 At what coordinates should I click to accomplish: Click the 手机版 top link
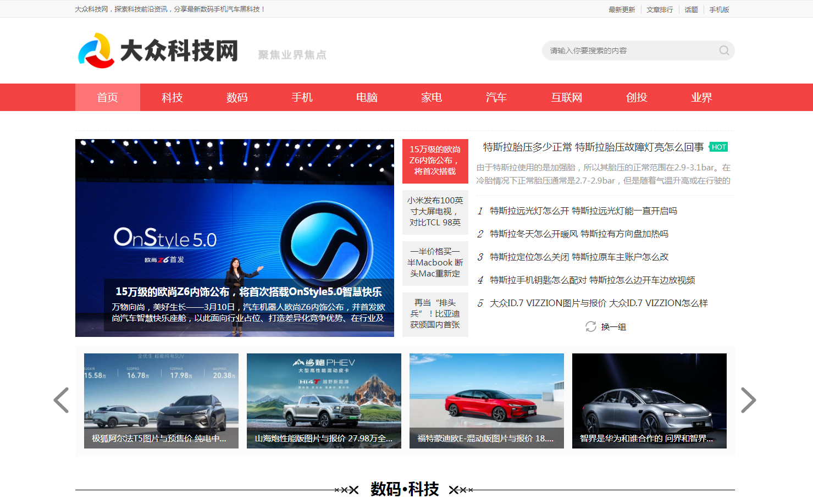click(719, 9)
